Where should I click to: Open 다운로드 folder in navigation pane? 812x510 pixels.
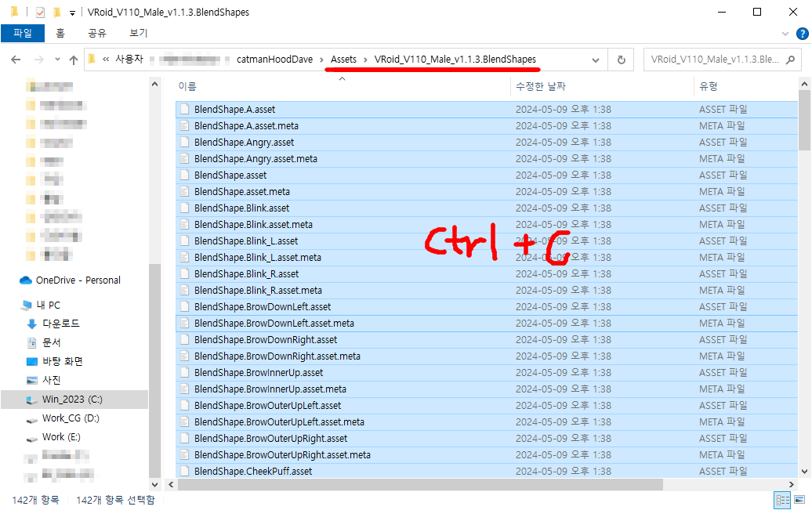point(61,324)
